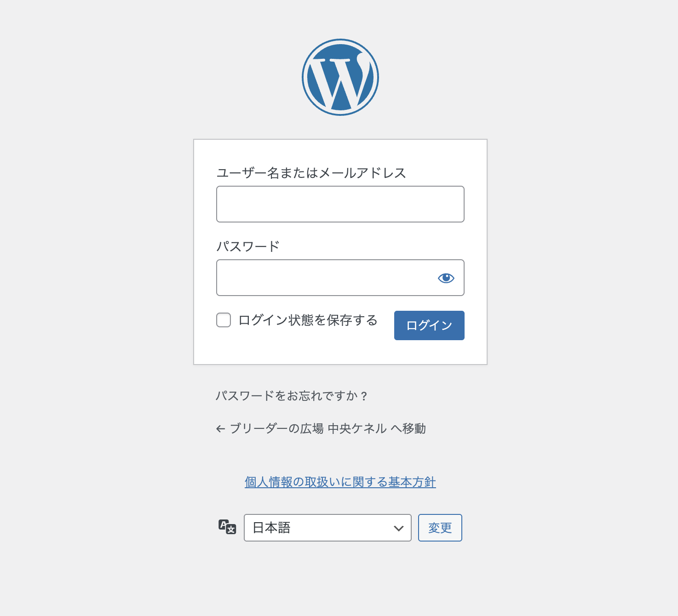
Task: Open the パスワードをお忘れですか？ link
Action: tap(292, 396)
